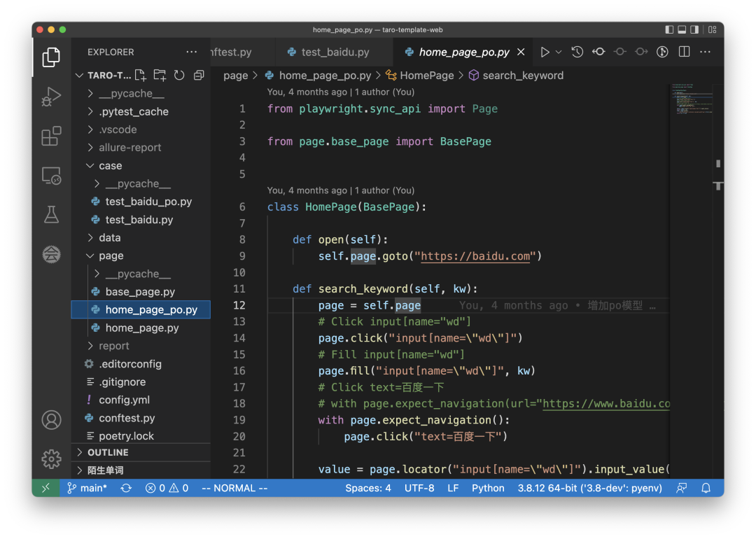The image size is (756, 539).
Task: Open file history timeline icon in editor toolbar
Action: (x=577, y=52)
